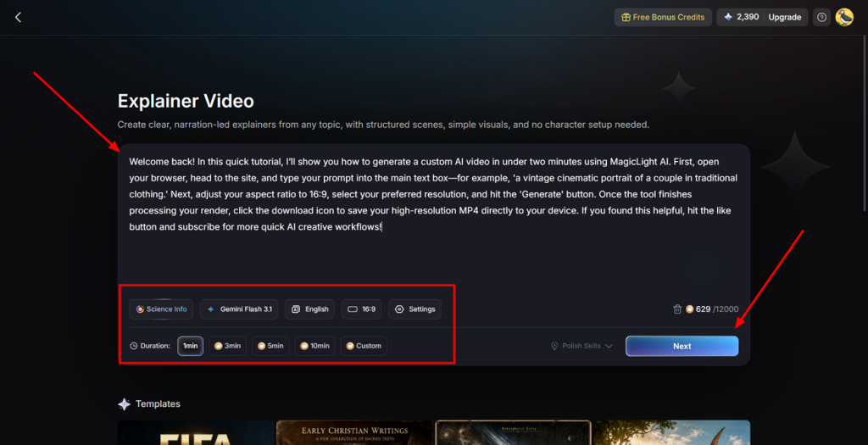Click the clock icon beside Duration
Screen dimensions: 868x445
[x=133, y=346]
